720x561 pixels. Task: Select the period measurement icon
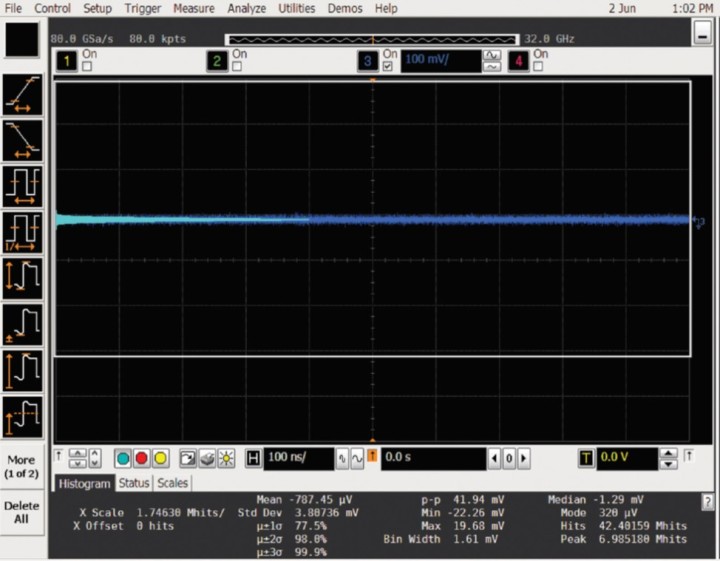[22, 186]
